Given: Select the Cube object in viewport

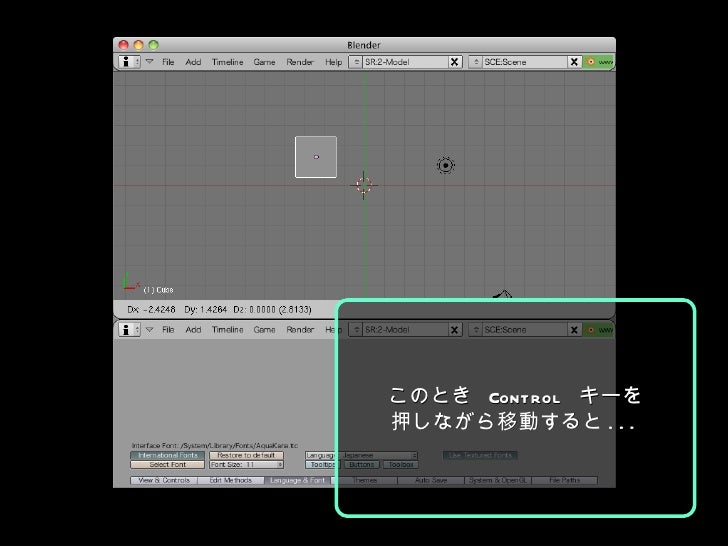Looking at the screenshot, I should [316, 157].
